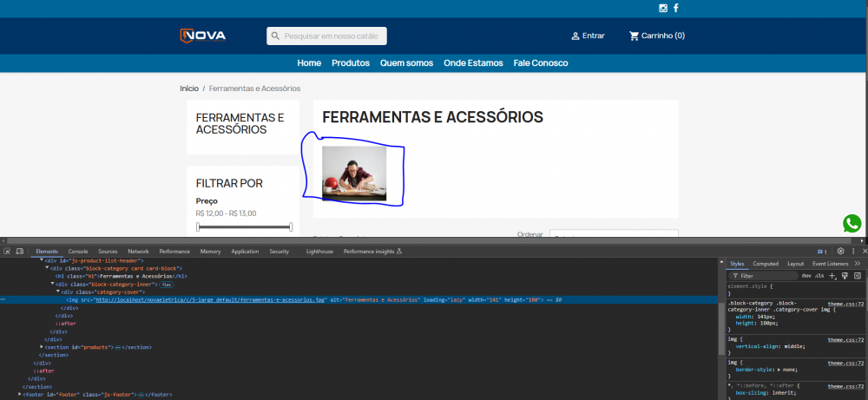868x400 pixels.
Task: Open the Security tab
Action: coord(279,251)
